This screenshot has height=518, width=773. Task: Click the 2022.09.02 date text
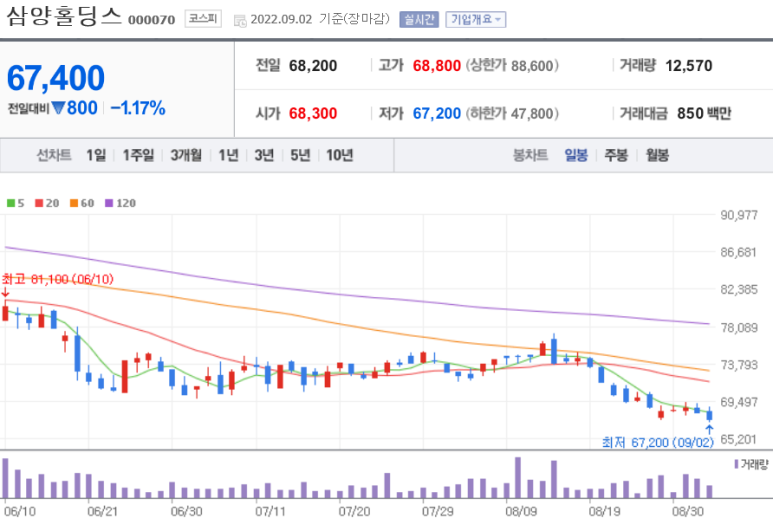pos(281,19)
